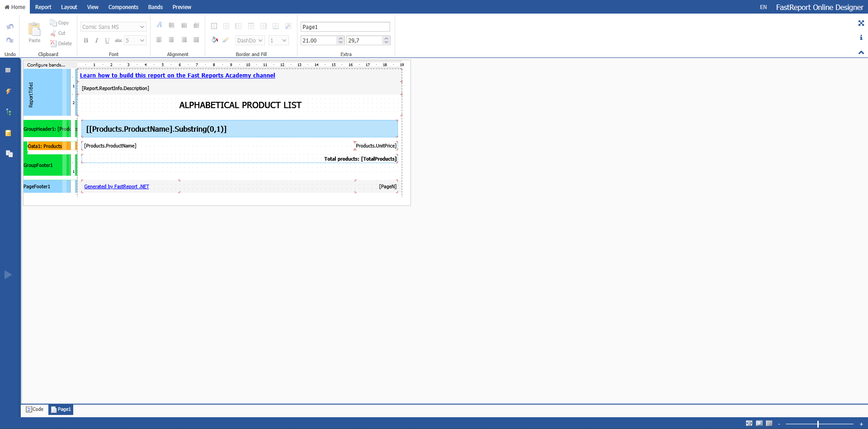Open the Report Tree panel
The image size is (868, 429).
pos(8,112)
